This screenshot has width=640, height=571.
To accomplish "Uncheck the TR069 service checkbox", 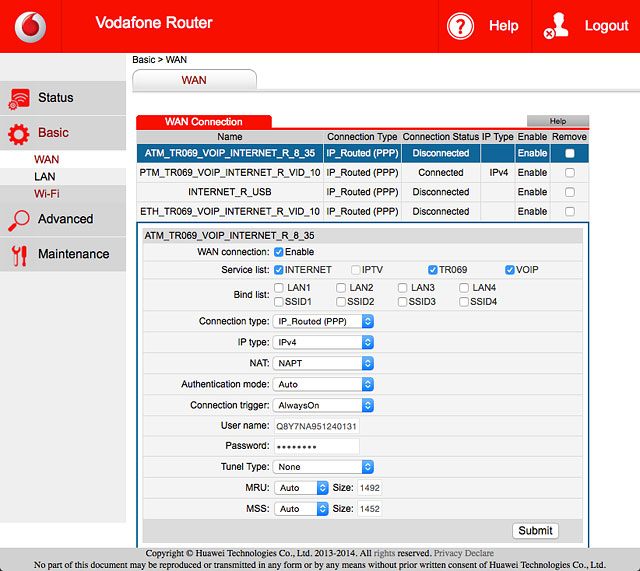I will [x=433, y=270].
